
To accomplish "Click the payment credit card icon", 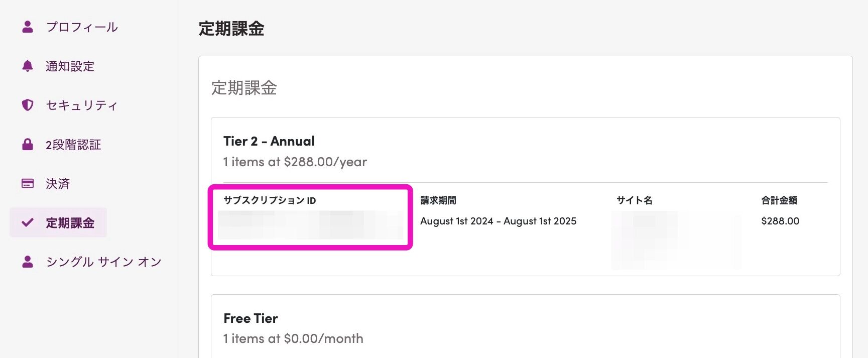I will click(x=28, y=184).
